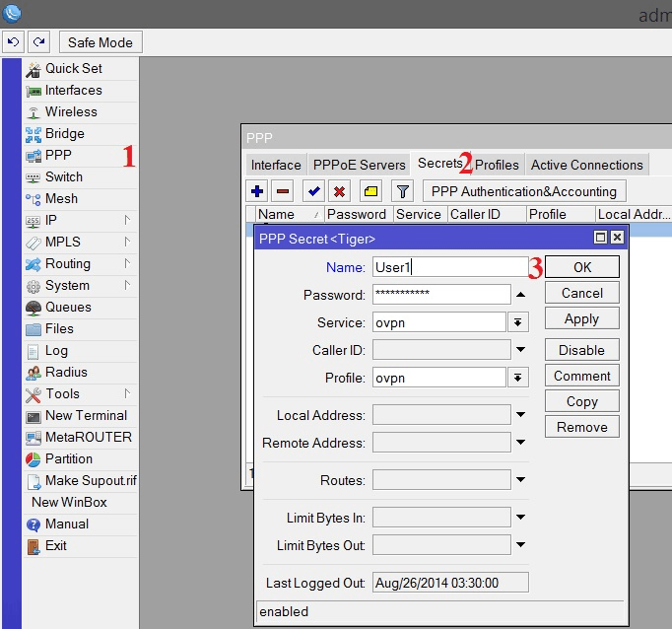672x629 pixels.
Task: Open the Service dropdown
Action: (517, 322)
